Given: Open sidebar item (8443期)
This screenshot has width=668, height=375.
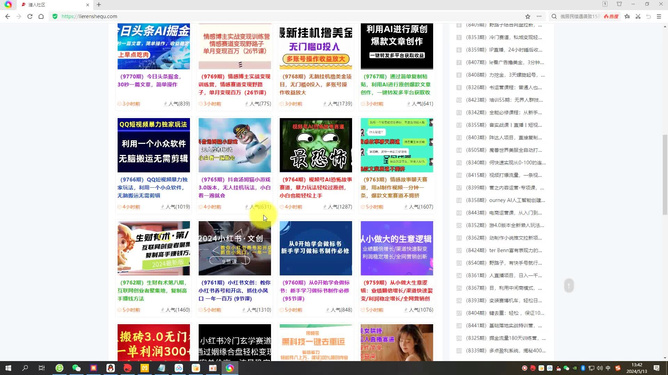Looking at the screenshot, I should (504, 213).
